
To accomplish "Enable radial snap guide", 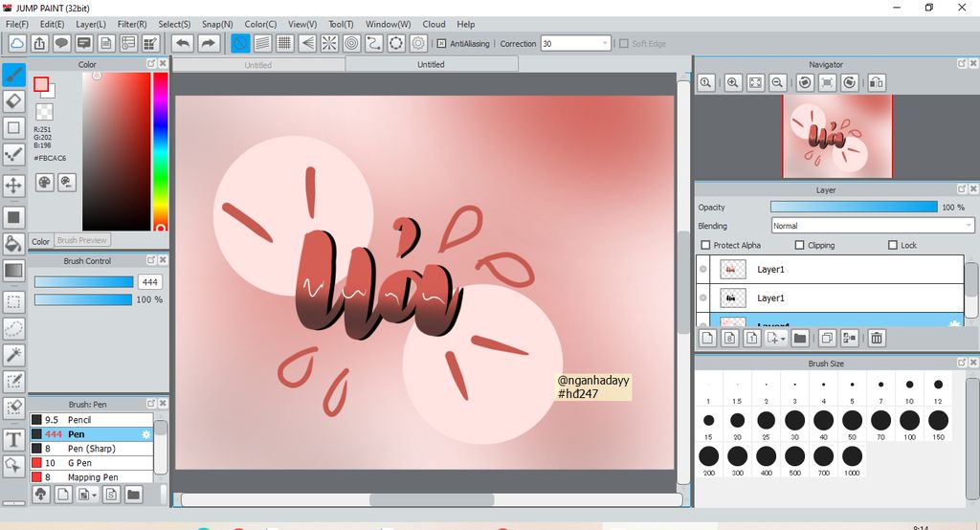I will tap(329, 43).
